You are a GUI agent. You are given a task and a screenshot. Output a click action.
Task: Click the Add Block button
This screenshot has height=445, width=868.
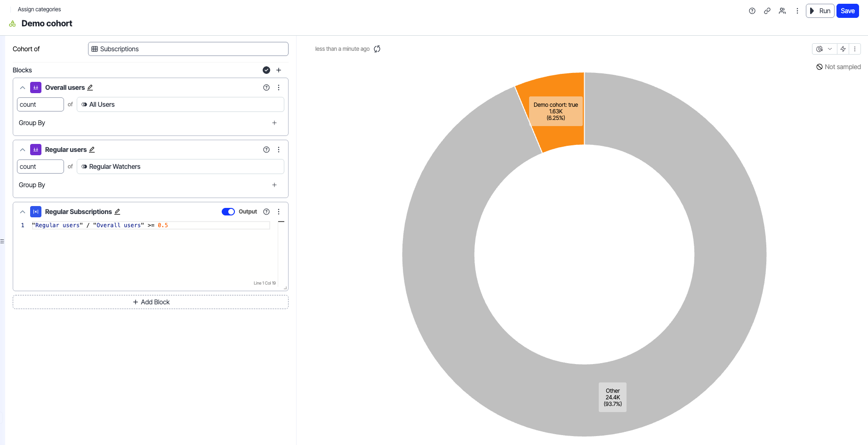151,302
